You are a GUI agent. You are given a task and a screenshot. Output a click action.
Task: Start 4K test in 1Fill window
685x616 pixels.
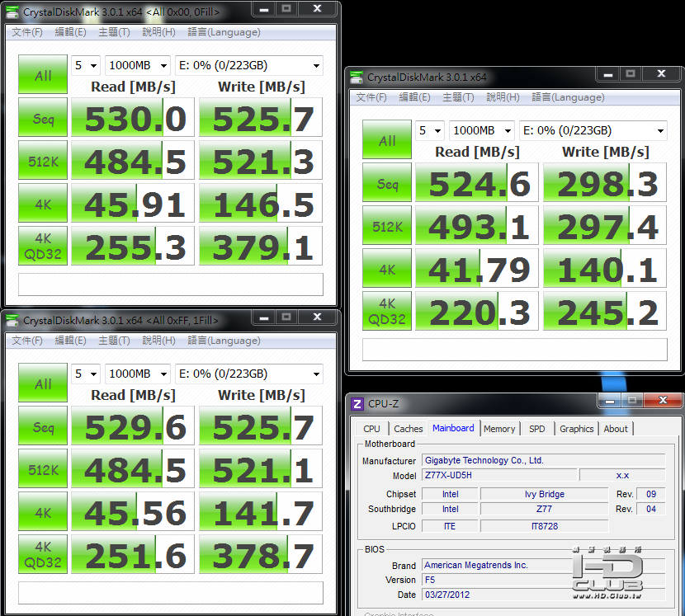point(43,510)
